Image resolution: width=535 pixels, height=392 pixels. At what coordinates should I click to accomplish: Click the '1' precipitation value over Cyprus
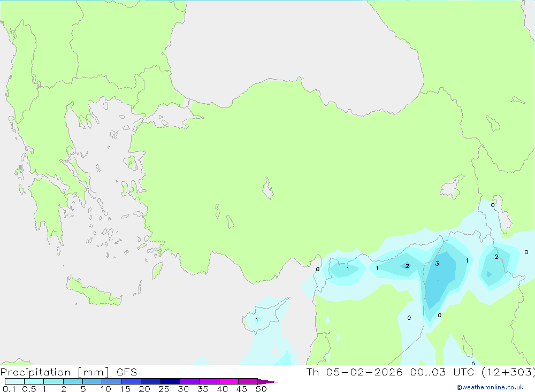[257, 320]
